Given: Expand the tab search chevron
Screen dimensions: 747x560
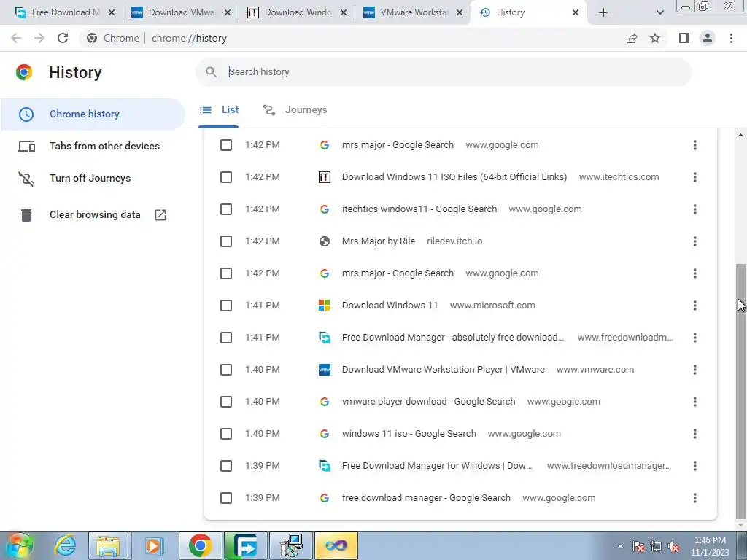Looking at the screenshot, I should coord(659,12).
